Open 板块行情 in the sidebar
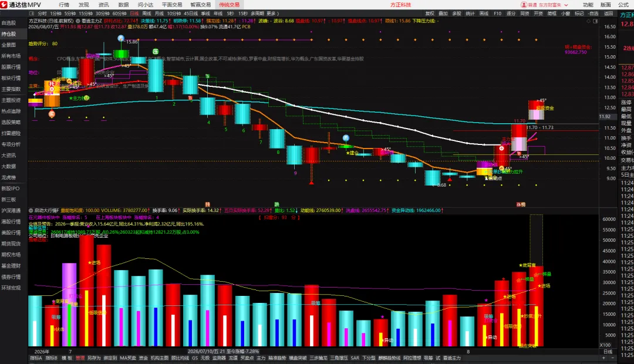Viewport: 634px width, 364px height. click(x=11, y=78)
